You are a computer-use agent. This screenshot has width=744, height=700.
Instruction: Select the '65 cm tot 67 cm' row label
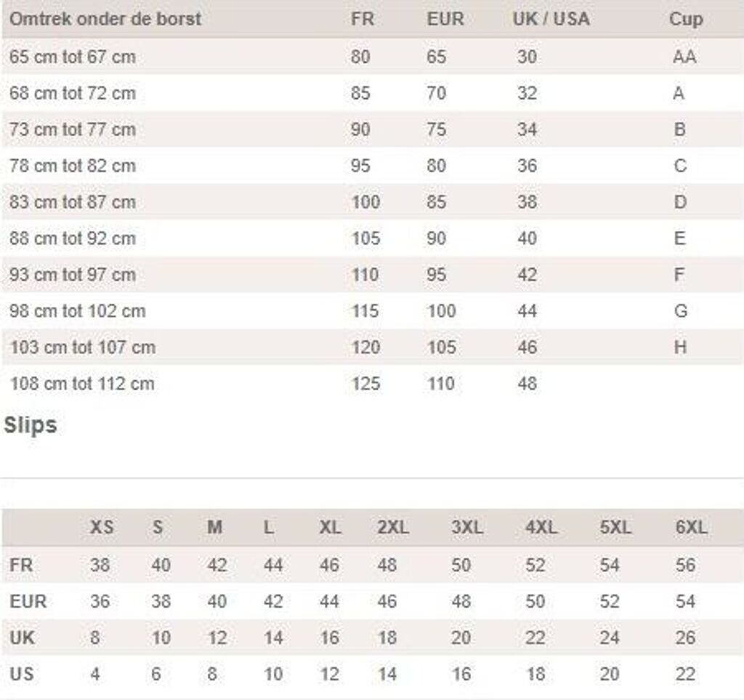pos(73,57)
